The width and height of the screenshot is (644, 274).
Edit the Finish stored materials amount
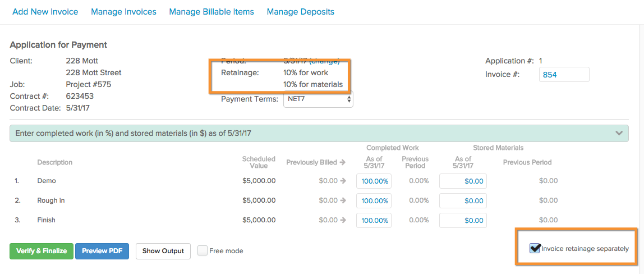(x=463, y=221)
